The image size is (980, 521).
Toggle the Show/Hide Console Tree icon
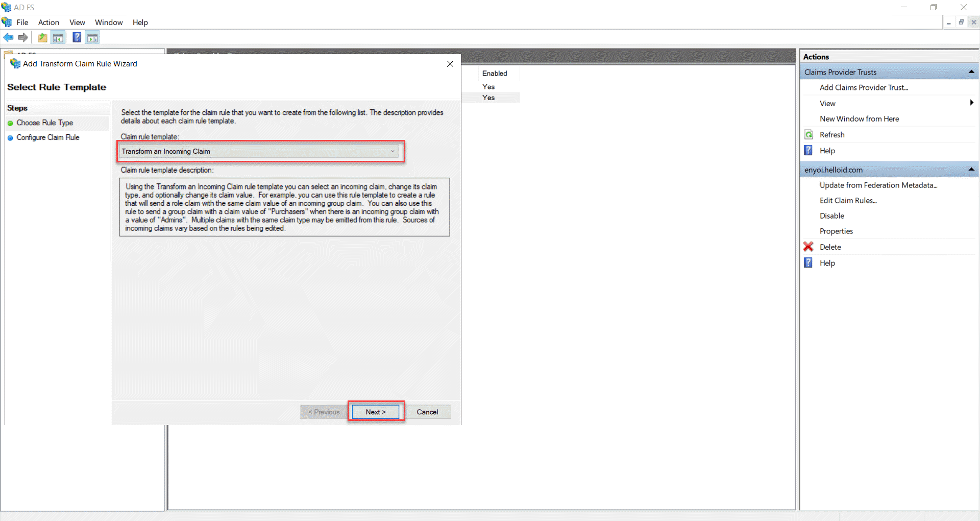tap(59, 37)
